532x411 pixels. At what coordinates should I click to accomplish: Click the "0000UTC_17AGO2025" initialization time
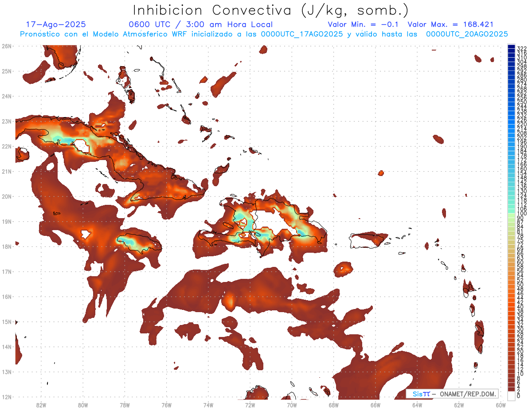click(x=302, y=34)
